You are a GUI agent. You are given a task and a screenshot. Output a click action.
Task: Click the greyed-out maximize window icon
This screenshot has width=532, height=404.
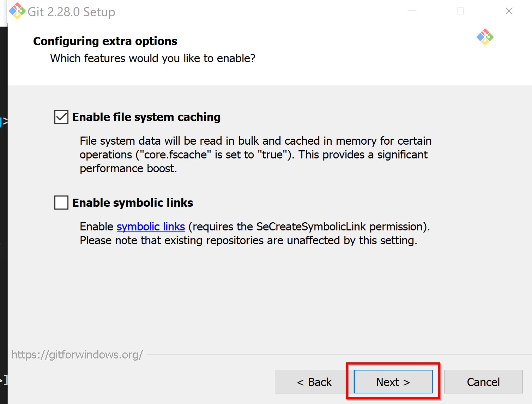[460, 11]
